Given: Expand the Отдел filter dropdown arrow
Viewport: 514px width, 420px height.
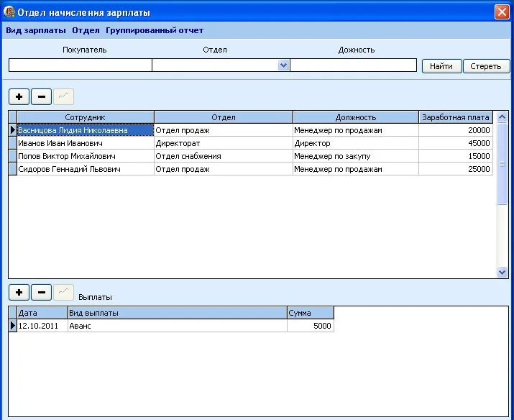Looking at the screenshot, I should (283, 65).
